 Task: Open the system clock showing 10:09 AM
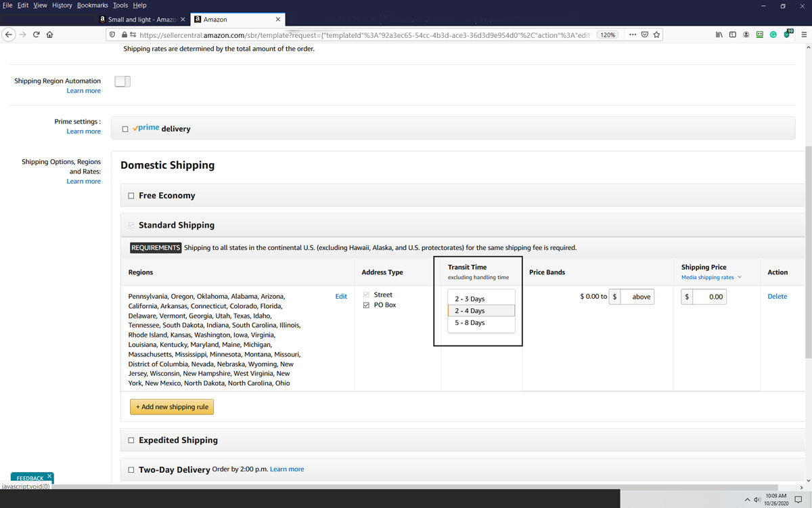(777, 500)
